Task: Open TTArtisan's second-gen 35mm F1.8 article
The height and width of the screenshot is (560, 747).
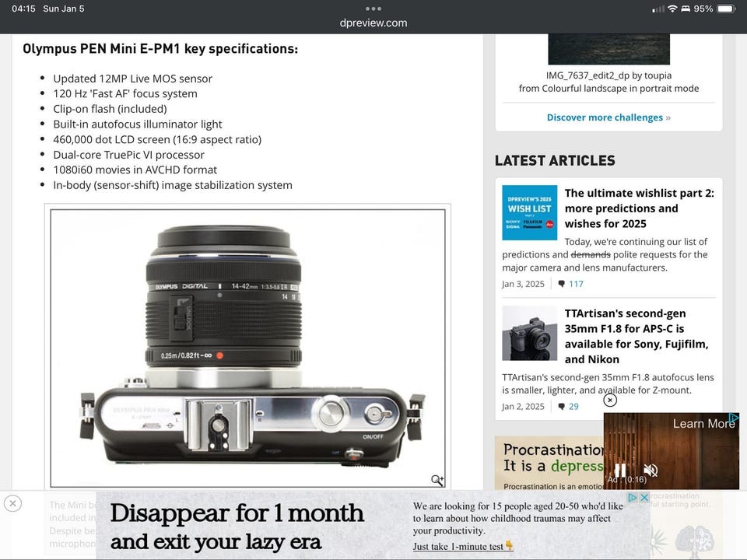Action: pos(637,336)
